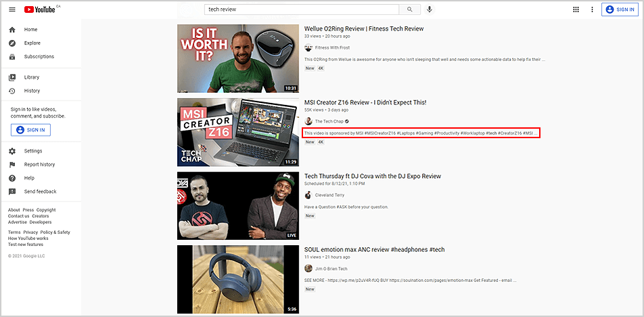Screen dimensions: 644x317
Task: Click the Subscriptions sidebar icon
Action: [12, 57]
